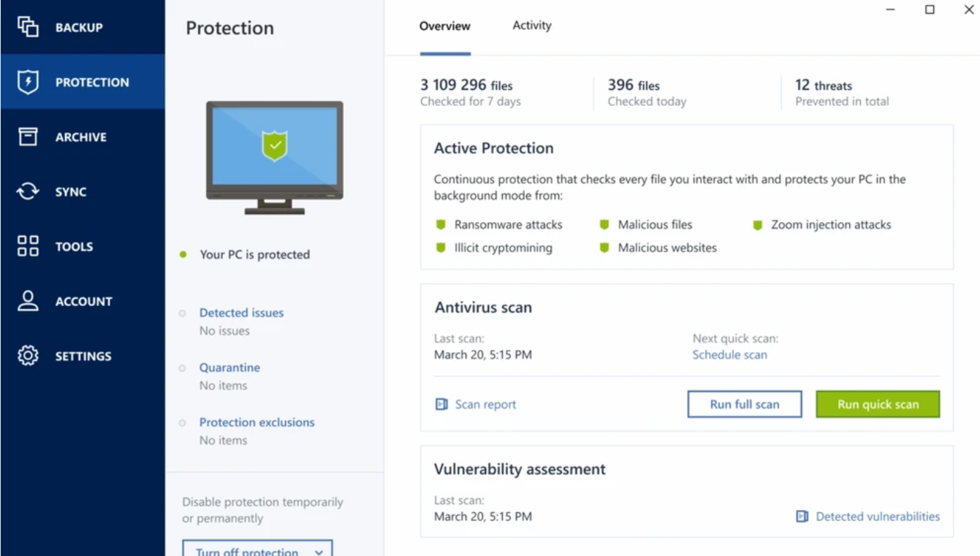Open the Account section
Image resolution: width=980 pixels, height=556 pixels.
click(x=83, y=301)
